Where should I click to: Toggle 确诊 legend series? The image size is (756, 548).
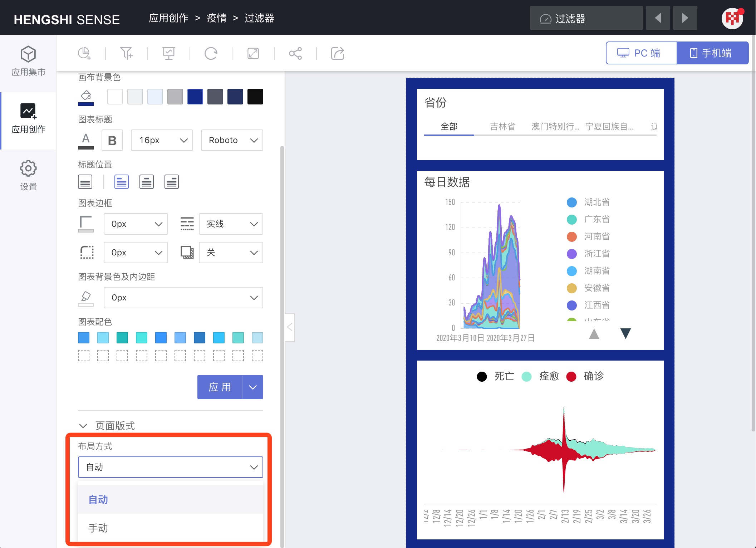pos(585,376)
